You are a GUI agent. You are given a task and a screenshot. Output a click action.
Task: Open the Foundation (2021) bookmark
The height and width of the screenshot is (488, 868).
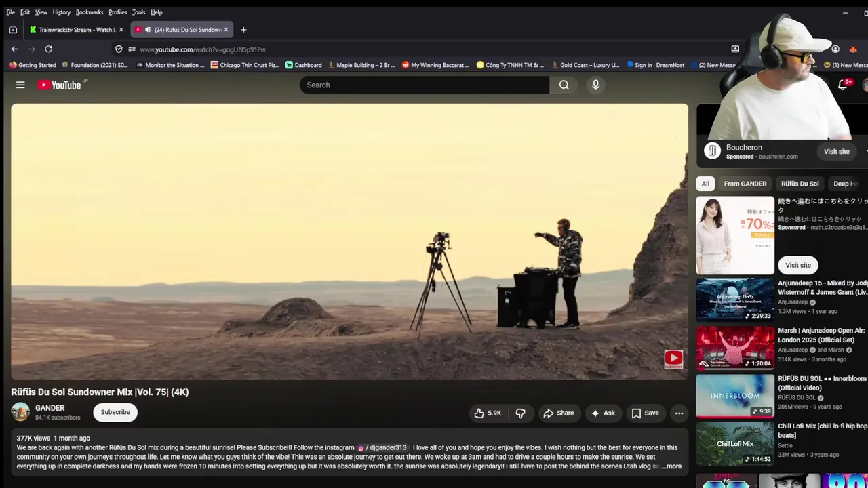95,65
